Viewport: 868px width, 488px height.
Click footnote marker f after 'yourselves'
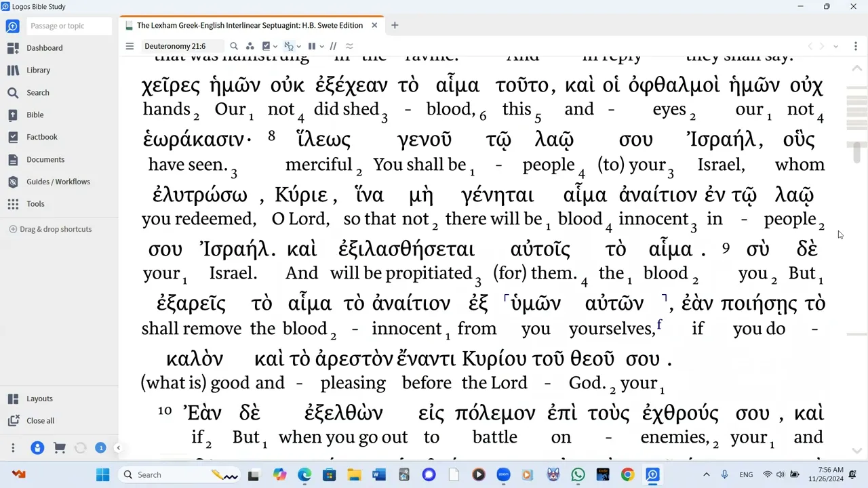659,325
